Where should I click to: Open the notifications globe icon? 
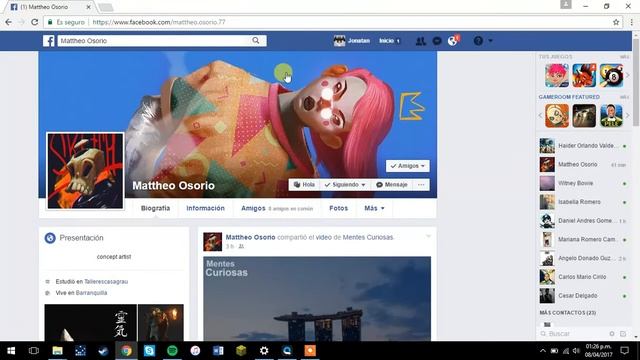point(453,41)
